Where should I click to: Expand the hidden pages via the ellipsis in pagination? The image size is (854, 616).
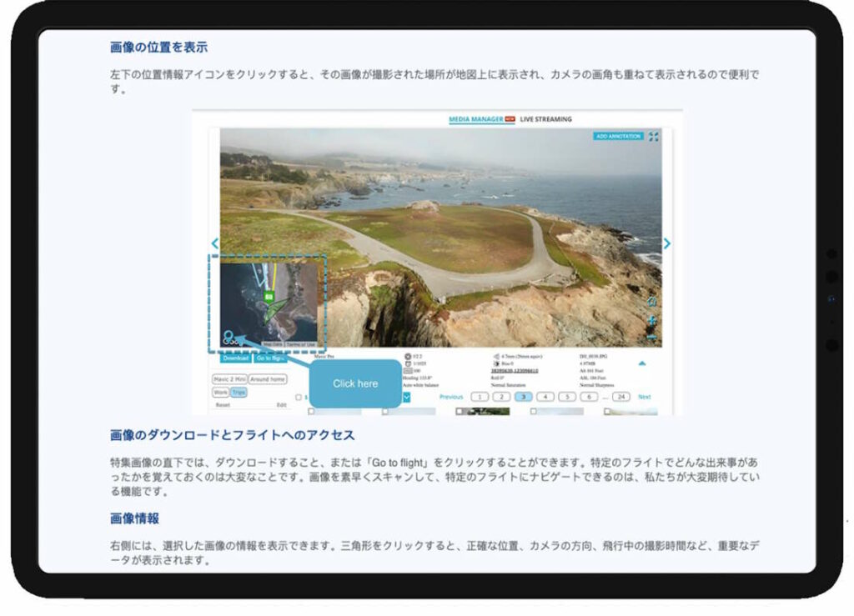point(605,397)
